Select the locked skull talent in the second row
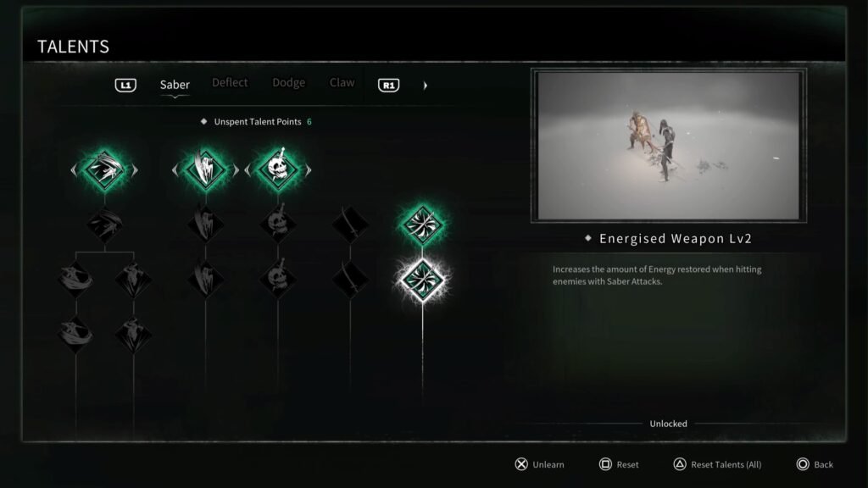The height and width of the screenshot is (488, 868). [278, 224]
